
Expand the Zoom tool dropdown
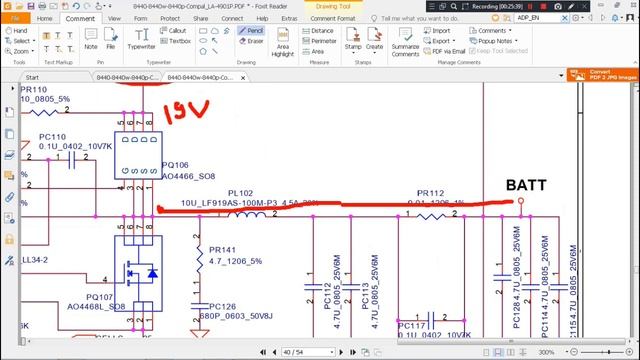(x=33, y=51)
